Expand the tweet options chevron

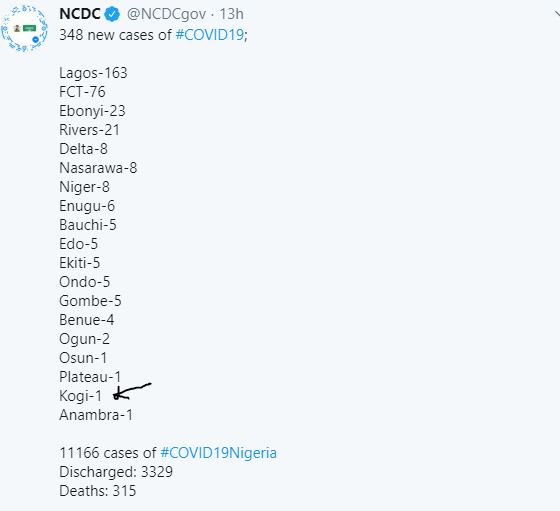(557, 14)
